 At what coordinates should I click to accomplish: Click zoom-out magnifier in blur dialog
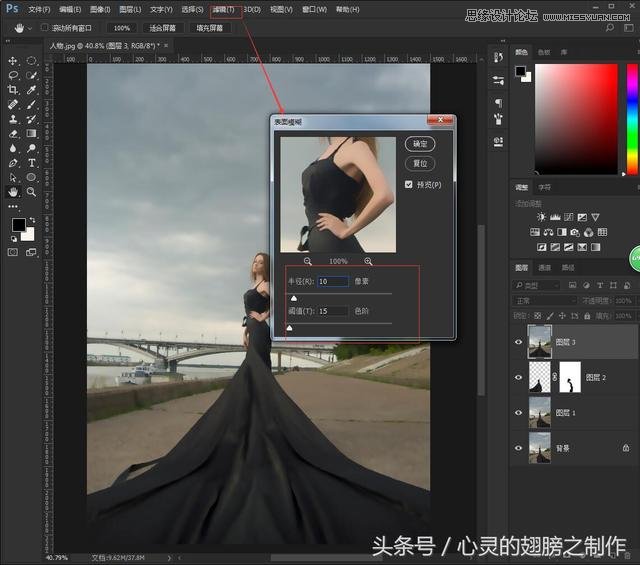click(308, 261)
